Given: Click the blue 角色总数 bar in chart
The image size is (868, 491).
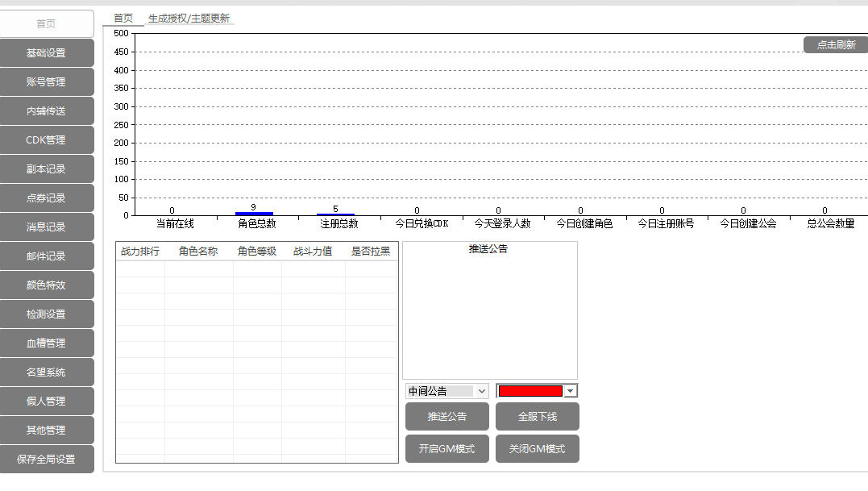Looking at the screenshot, I should [253, 214].
